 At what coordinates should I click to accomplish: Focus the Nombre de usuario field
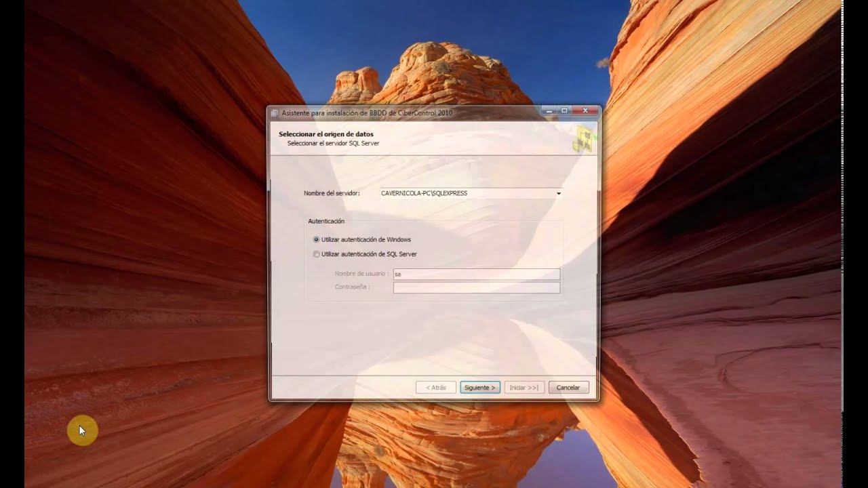coord(477,274)
